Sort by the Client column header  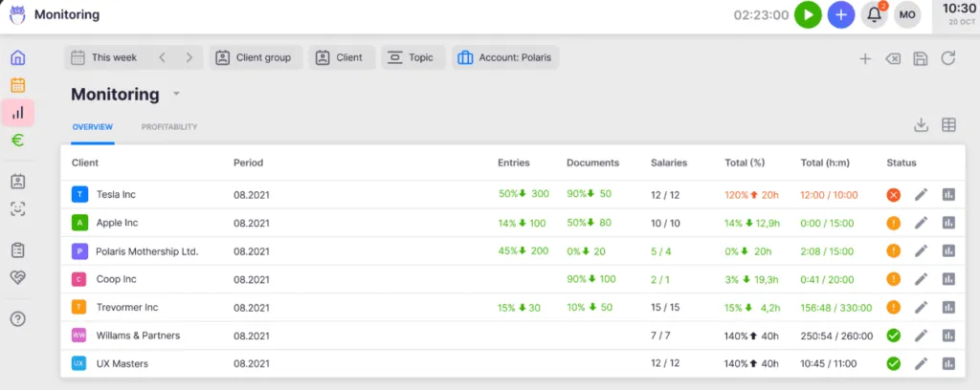[x=85, y=162]
